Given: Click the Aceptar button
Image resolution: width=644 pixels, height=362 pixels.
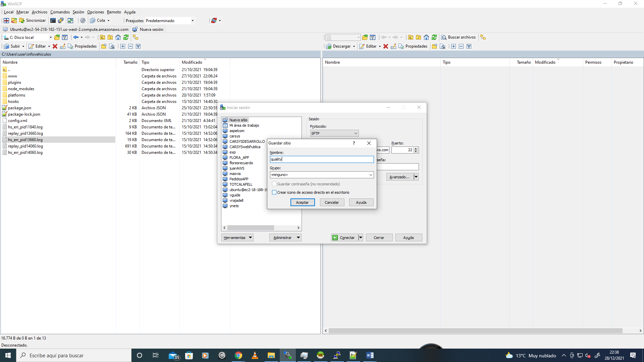Looking at the screenshot, I should pyautogui.click(x=302, y=202).
